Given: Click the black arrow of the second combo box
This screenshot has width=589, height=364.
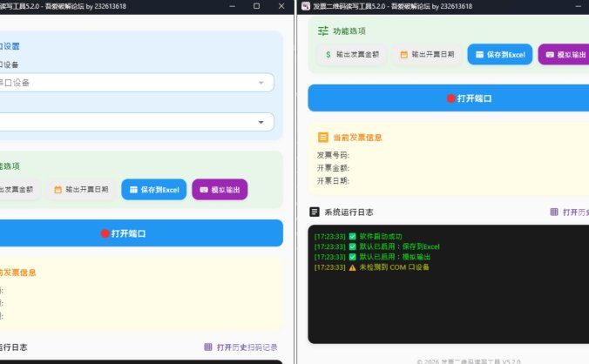Looking at the screenshot, I should (261, 122).
